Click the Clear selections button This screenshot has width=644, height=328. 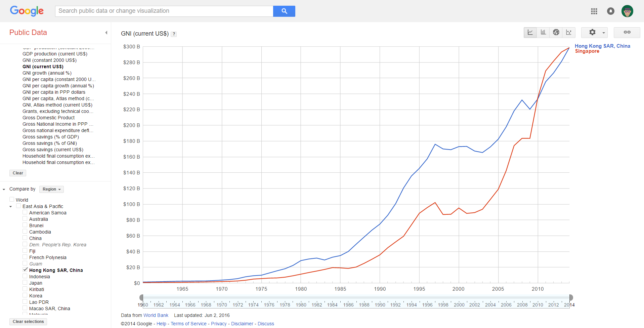coord(28,322)
